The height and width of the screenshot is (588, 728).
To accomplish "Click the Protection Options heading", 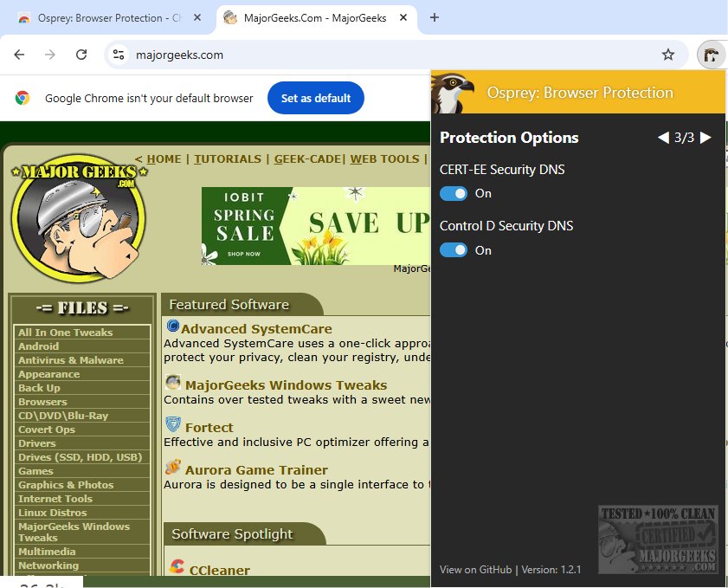I will pyautogui.click(x=509, y=138).
